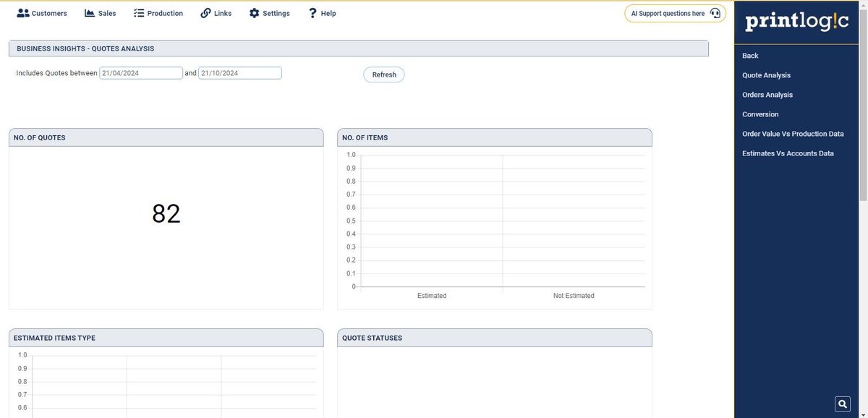
Task: Click the ESTIMATED ITEMS TYPE panel header
Action: pos(166,338)
